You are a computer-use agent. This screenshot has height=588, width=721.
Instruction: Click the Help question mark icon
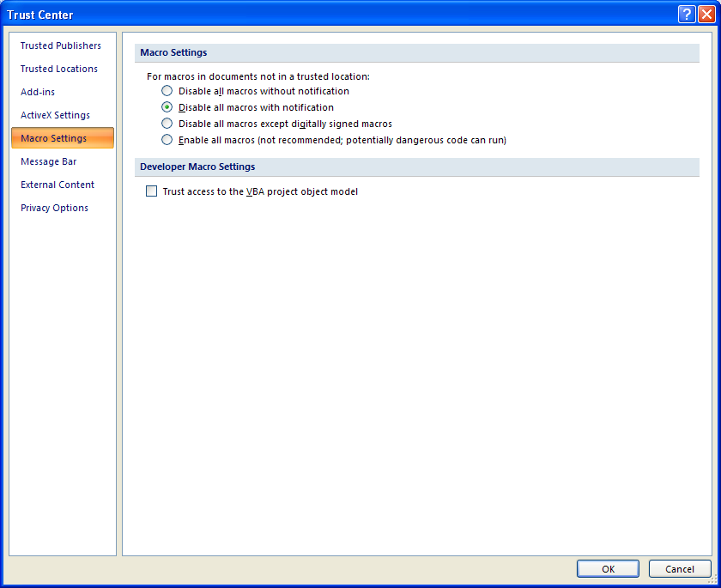[687, 15]
